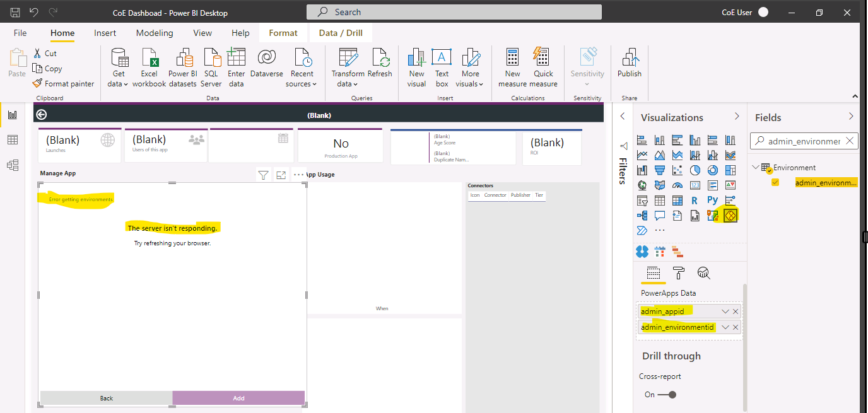Image resolution: width=868 pixels, height=413 pixels.
Task: Collapse the Environment table in Fields
Action: [x=754, y=167]
